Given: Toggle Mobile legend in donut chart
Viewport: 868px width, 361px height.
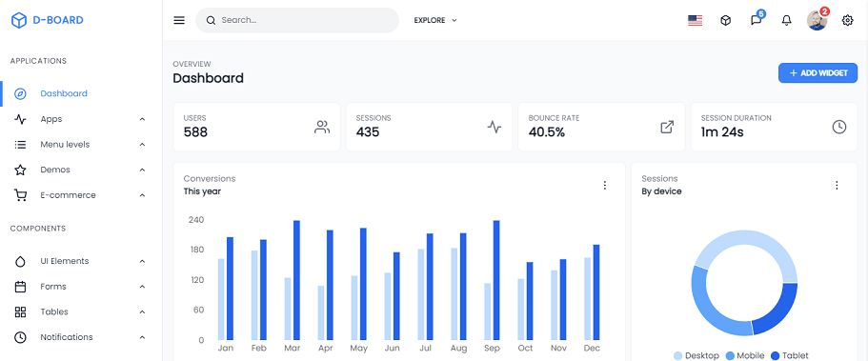Looking at the screenshot, I should pos(744,355).
